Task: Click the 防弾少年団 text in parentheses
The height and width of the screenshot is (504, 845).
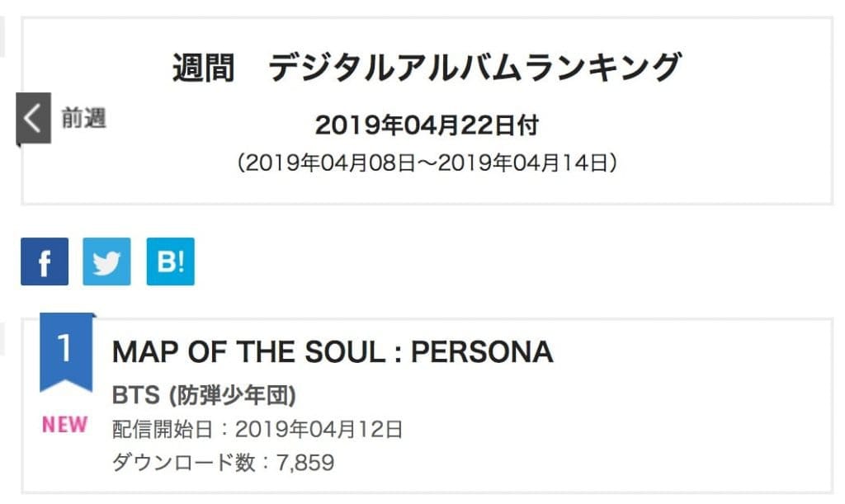Action: 232,396
